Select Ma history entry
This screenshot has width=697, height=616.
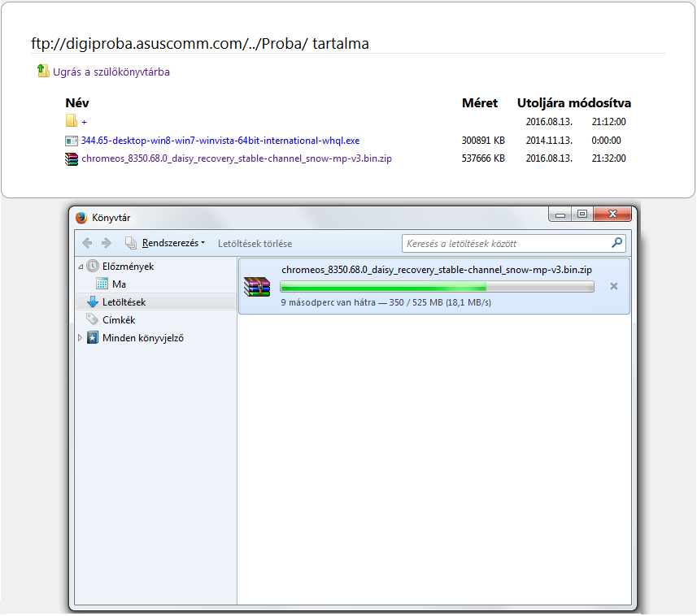[119, 284]
